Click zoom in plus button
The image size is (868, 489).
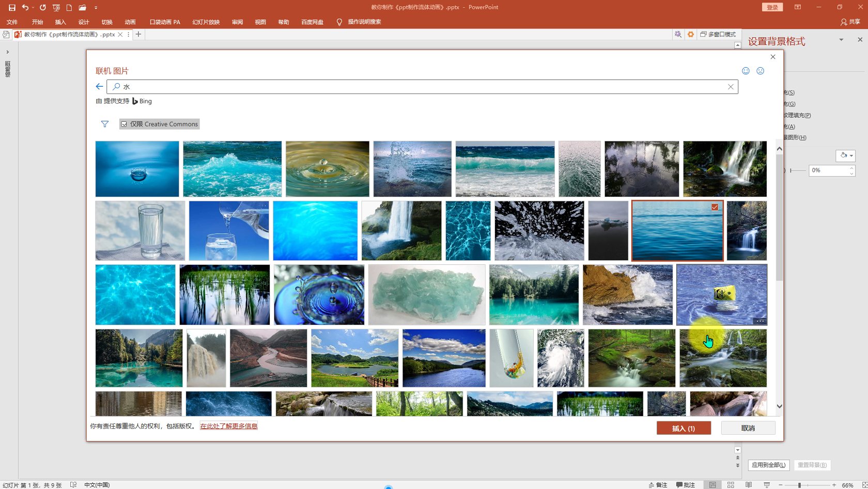834,485
